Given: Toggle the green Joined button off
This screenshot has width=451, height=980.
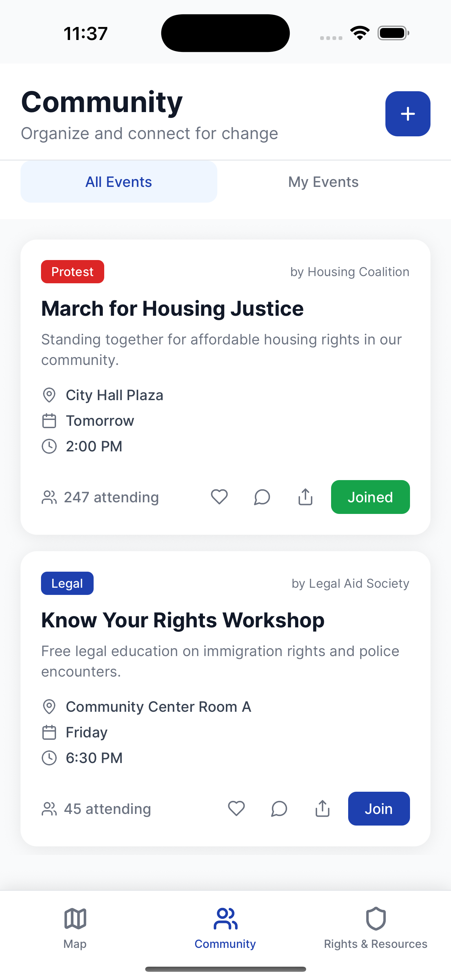Looking at the screenshot, I should [370, 497].
